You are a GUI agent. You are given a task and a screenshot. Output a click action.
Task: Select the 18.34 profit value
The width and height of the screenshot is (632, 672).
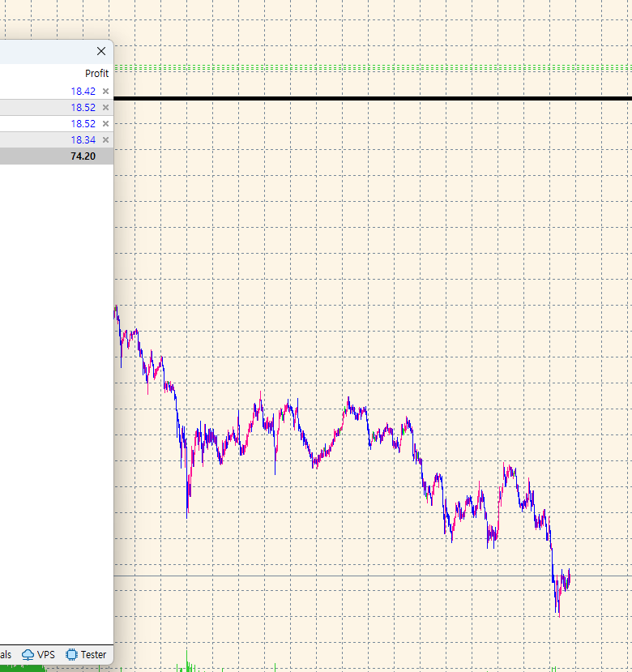click(x=83, y=140)
